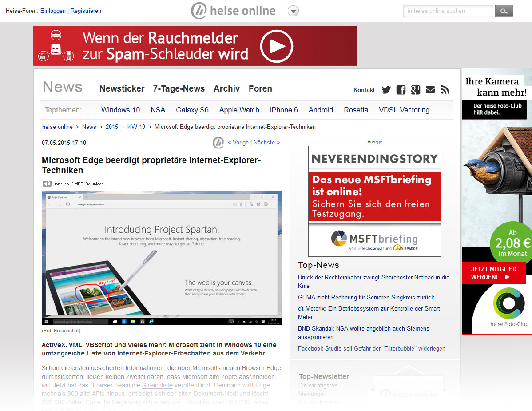
Task: Open the ersten gesicherten Informationen link
Action: 117,368
